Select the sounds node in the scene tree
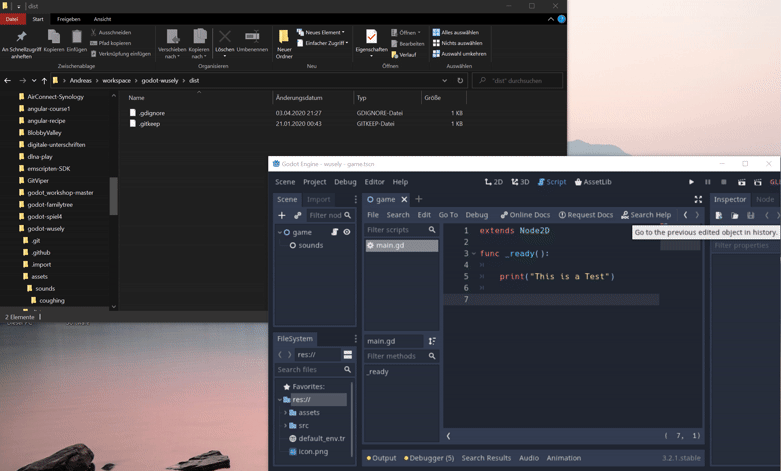 (311, 245)
